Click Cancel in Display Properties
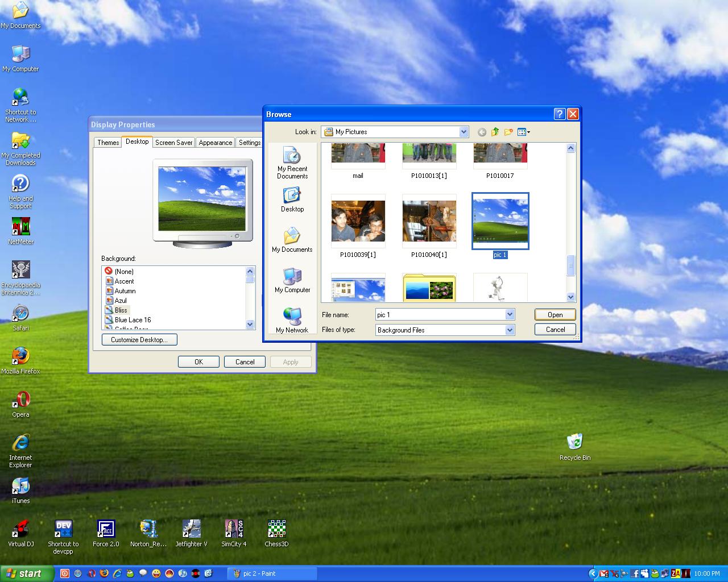The width and height of the screenshot is (728, 582). click(x=245, y=362)
